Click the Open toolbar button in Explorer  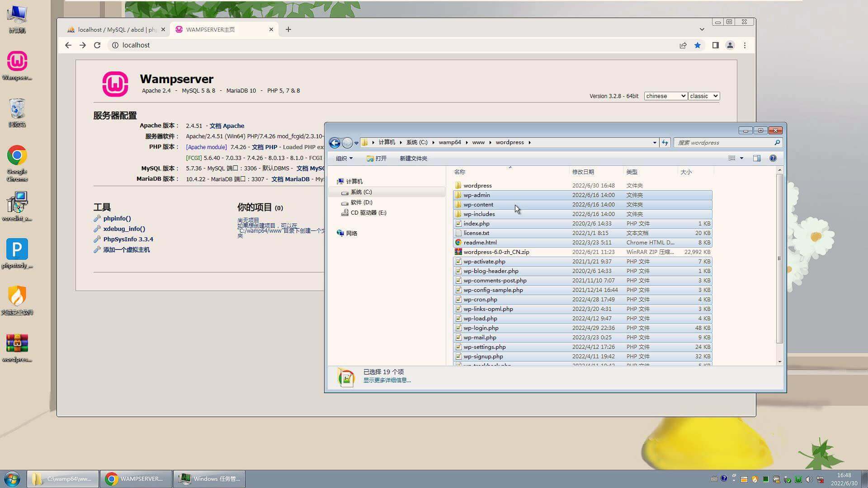pyautogui.click(x=377, y=158)
